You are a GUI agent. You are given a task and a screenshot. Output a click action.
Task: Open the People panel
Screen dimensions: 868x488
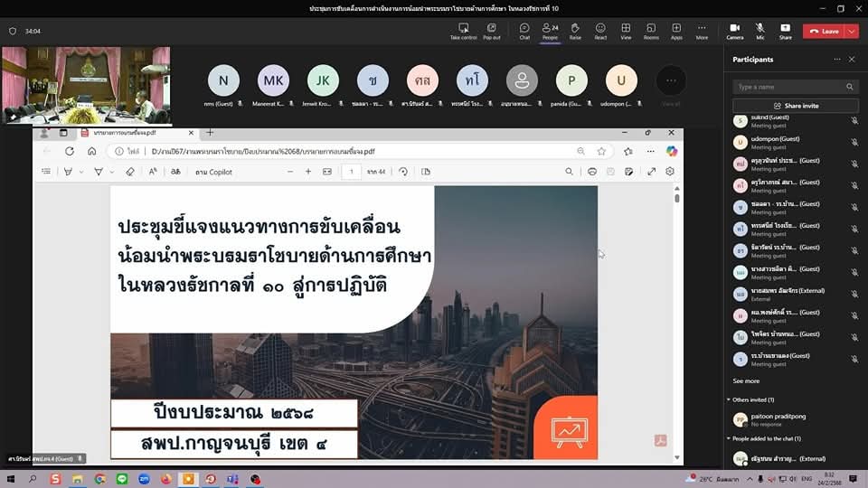[550, 31]
